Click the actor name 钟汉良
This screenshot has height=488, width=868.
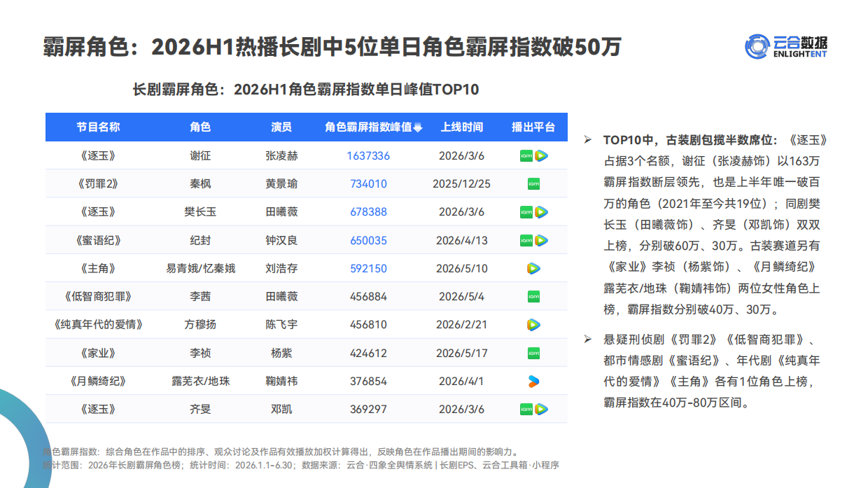[x=281, y=240]
